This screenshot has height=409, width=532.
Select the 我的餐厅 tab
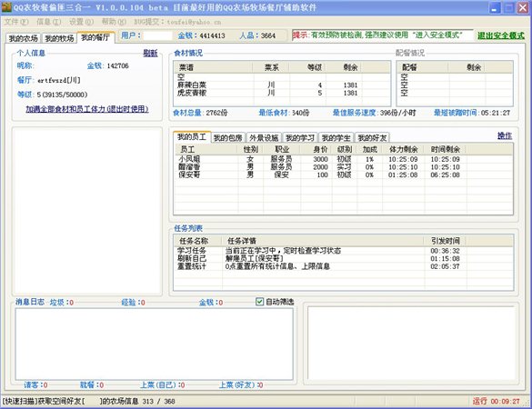click(x=95, y=37)
